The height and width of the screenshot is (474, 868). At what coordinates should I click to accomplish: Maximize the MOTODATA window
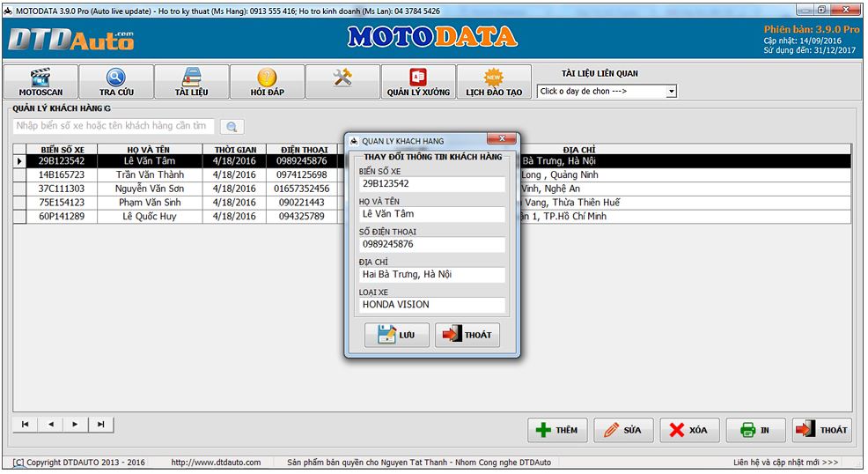821,10
